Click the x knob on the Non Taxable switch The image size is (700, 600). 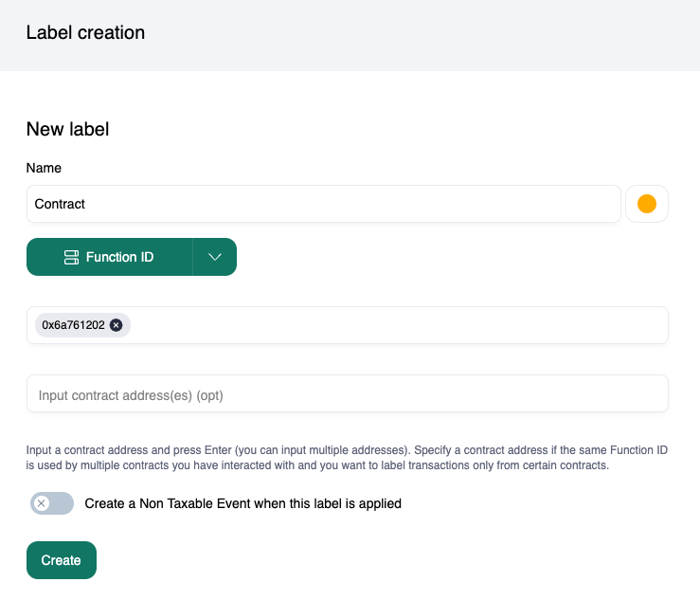pyautogui.click(x=42, y=503)
